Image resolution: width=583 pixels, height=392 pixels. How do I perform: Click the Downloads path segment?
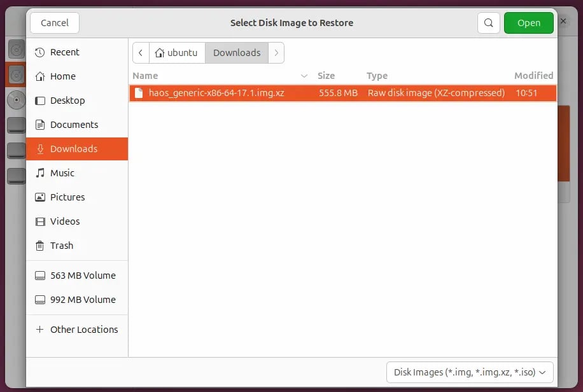point(237,53)
